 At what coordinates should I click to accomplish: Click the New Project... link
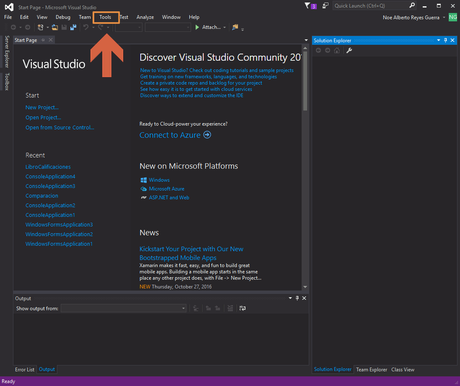(x=42, y=107)
